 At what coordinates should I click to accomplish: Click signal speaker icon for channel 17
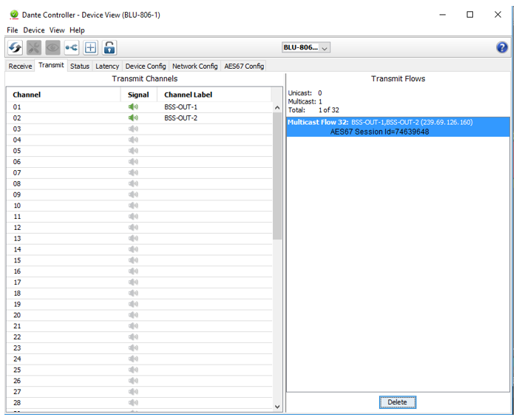(x=133, y=282)
